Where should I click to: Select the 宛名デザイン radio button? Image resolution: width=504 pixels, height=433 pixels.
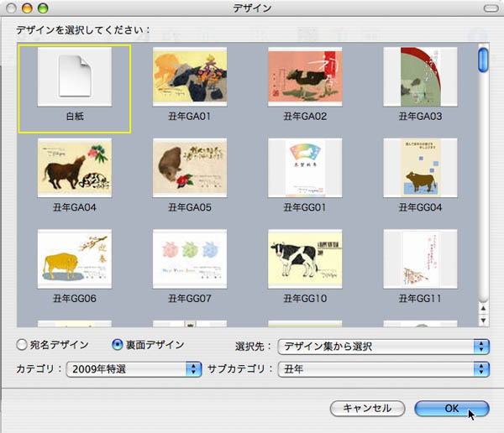click(x=22, y=345)
